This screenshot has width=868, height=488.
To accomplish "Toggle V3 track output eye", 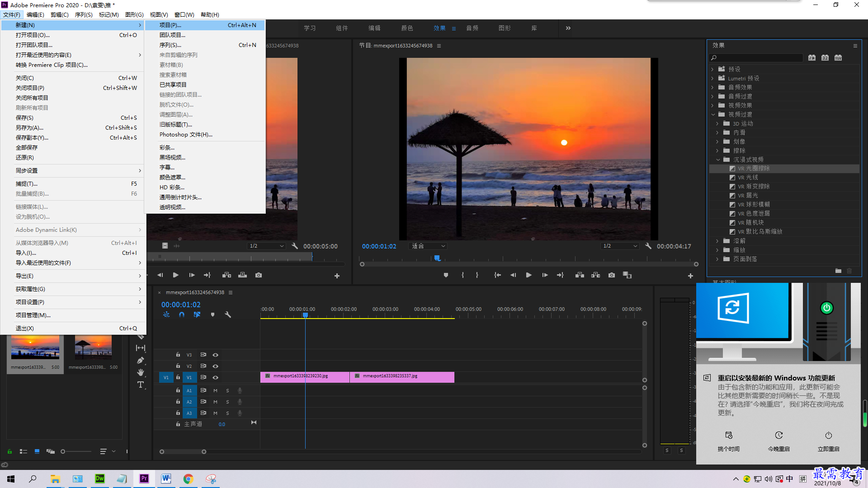I will click(x=216, y=355).
